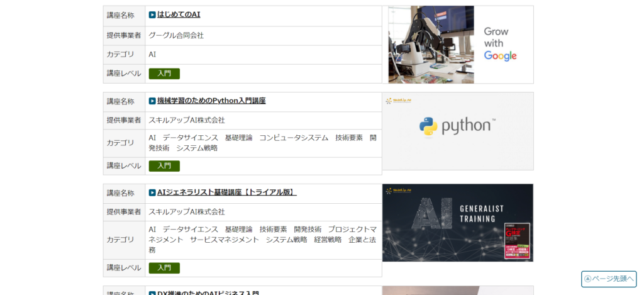Click 講座名称 label in はじめてのAI table
Image resolution: width=644 pixels, height=295 pixels.
coord(120,16)
